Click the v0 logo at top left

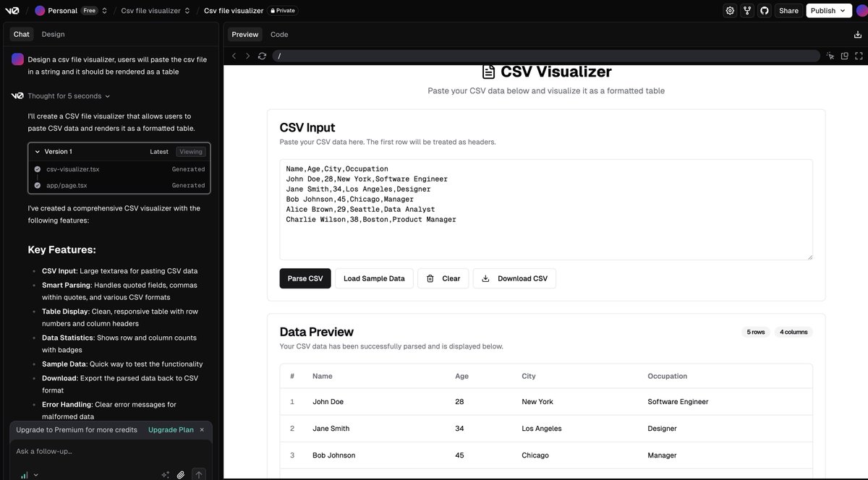pyautogui.click(x=13, y=11)
